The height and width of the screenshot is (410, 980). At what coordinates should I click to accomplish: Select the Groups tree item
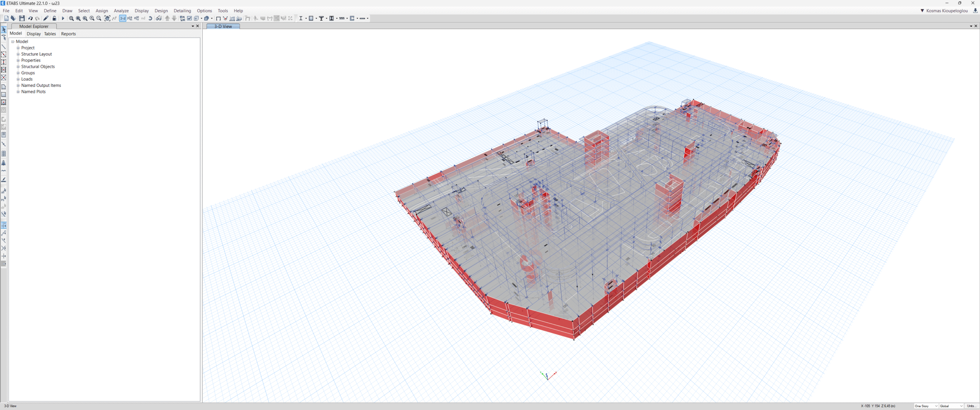[x=28, y=73]
